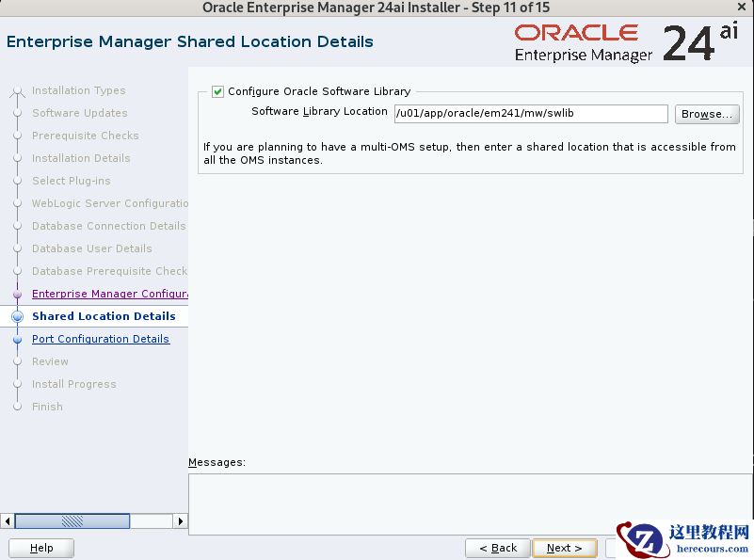Click Review step text
The width and height of the screenshot is (754, 560).
point(50,361)
